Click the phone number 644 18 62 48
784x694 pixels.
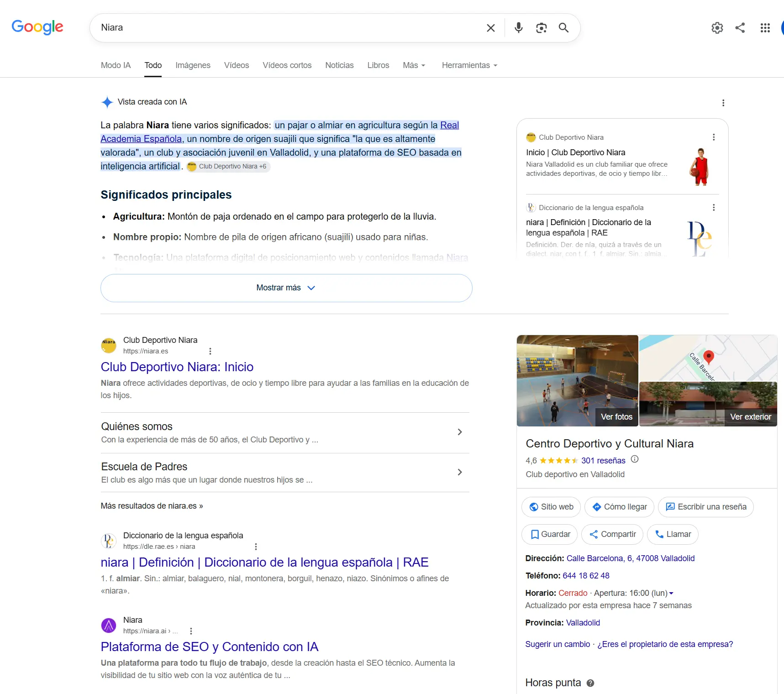pyautogui.click(x=586, y=576)
